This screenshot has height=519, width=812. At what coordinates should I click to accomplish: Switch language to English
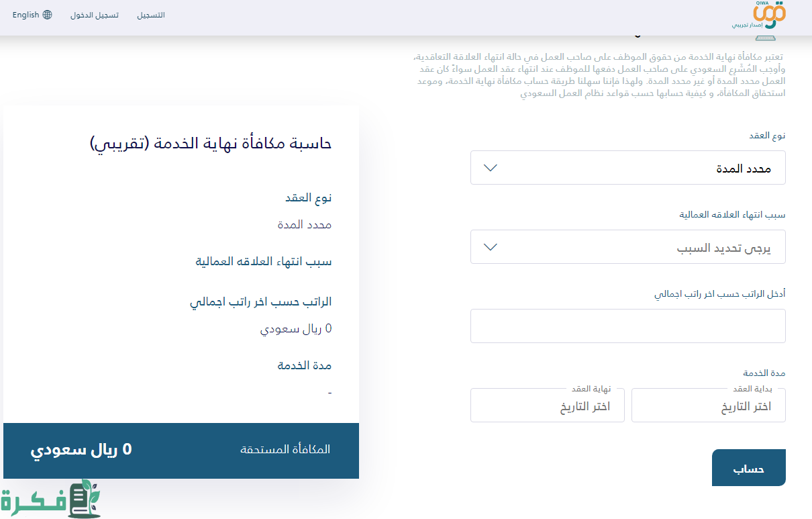tap(25, 14)
